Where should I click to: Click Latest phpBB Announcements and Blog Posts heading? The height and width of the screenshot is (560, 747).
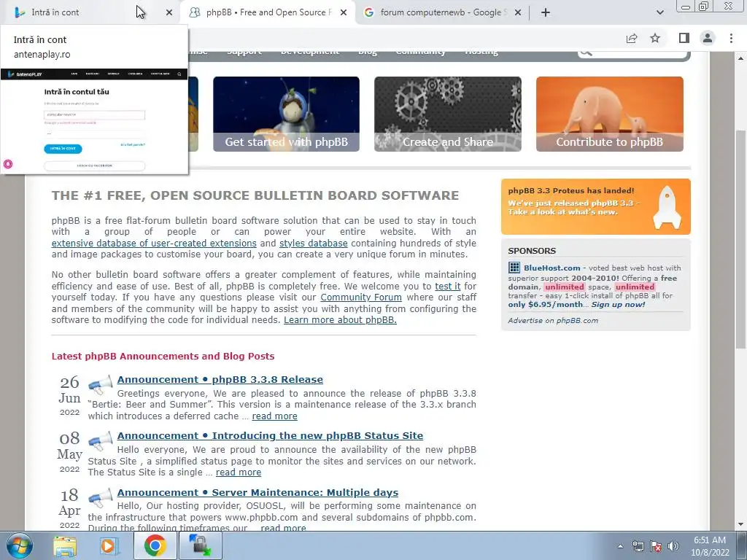point(163,356)
